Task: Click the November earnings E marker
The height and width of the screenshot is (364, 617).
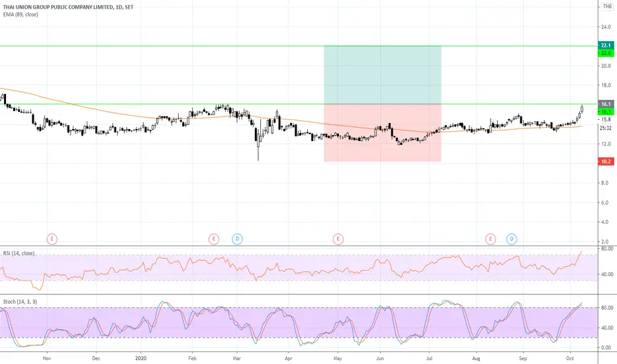Action: (x=52, y=239)
